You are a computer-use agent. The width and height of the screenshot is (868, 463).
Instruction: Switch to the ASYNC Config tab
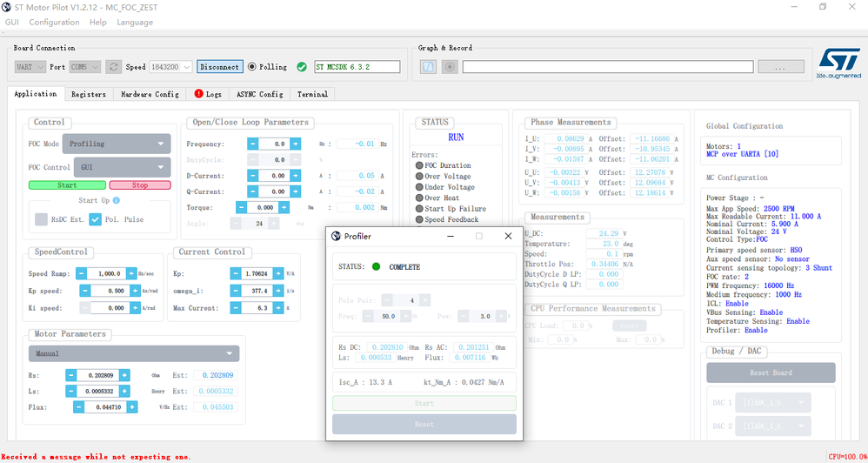point(260,94)
